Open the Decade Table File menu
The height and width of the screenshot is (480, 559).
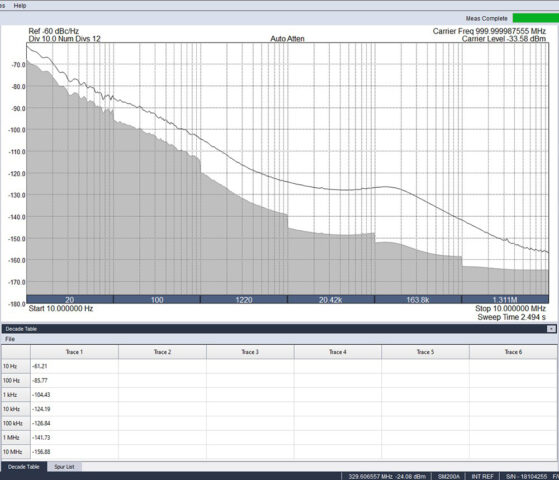pos(10,339)
